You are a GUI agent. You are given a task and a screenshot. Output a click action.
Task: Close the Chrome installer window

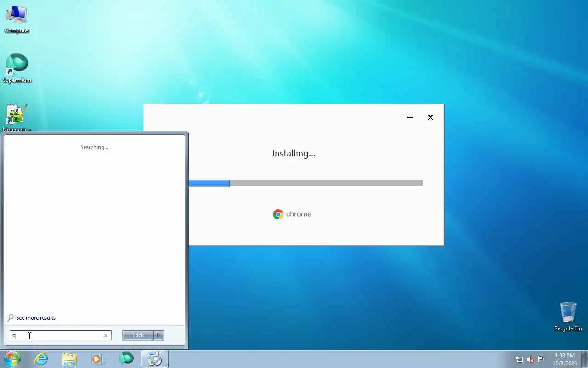430,117
